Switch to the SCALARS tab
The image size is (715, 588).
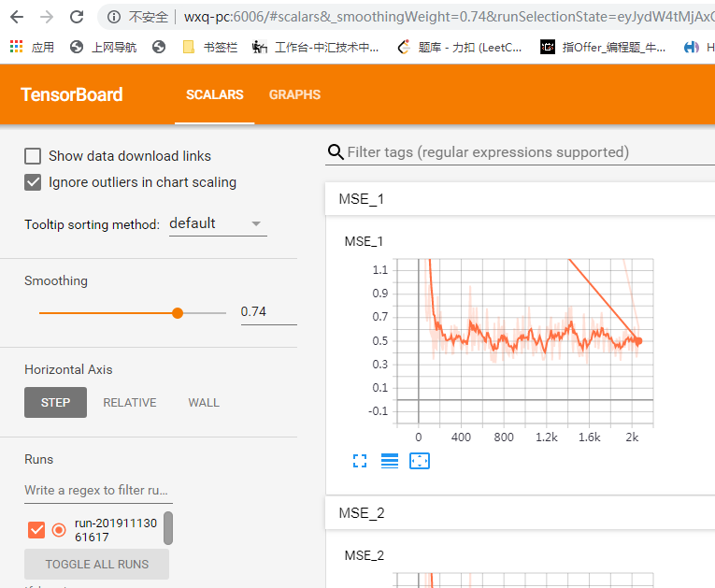tap(215, 94)
